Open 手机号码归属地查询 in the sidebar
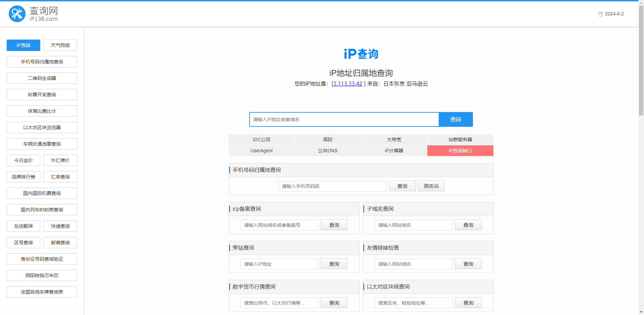The height and width of the screenshot is (315, 644). click(x=42, y=62)
